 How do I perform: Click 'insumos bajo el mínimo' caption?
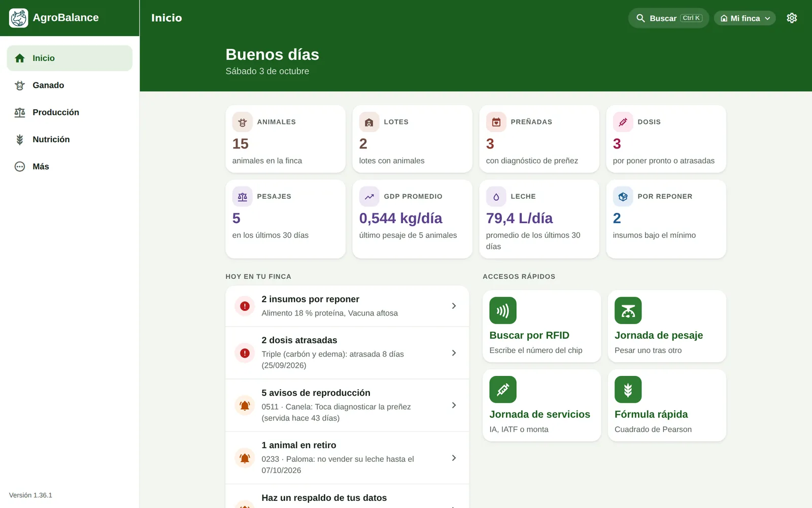click(x=654, y=235)
